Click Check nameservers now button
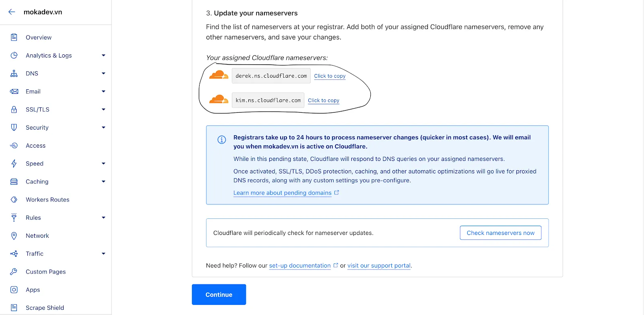The image size is (644, 315). [x=501, y=233]
